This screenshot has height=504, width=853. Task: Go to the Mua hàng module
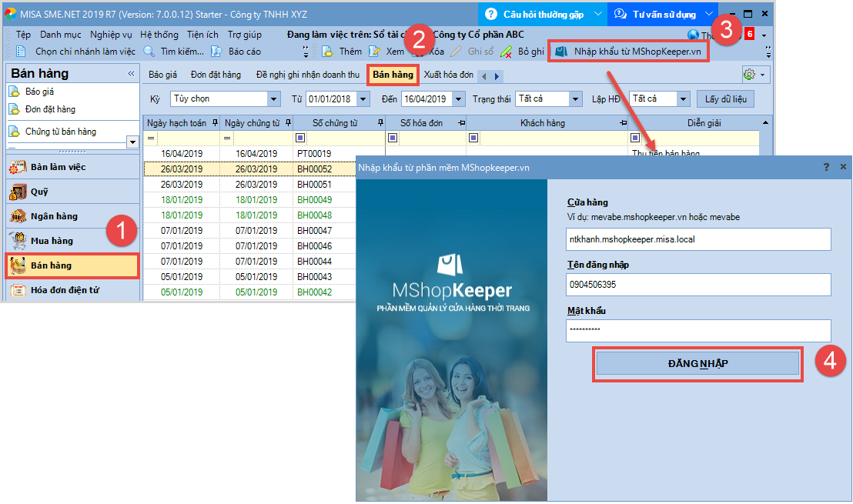coord(73,240)
